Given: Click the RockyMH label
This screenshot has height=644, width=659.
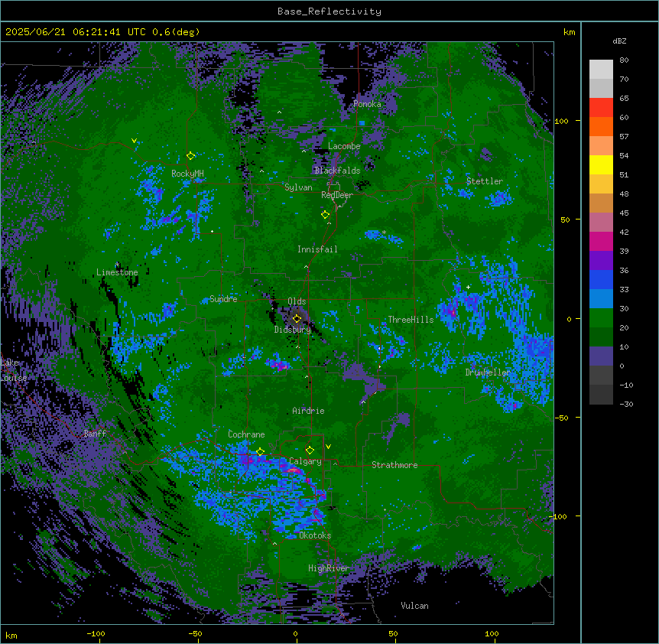Looking at the screenshot, I should (187, 174).
